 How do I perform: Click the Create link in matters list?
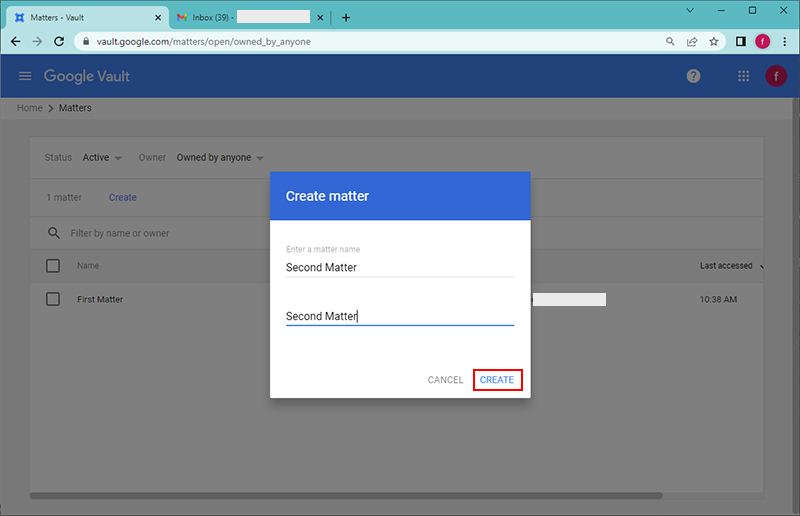pyautogui.click(x=122, y=198)
